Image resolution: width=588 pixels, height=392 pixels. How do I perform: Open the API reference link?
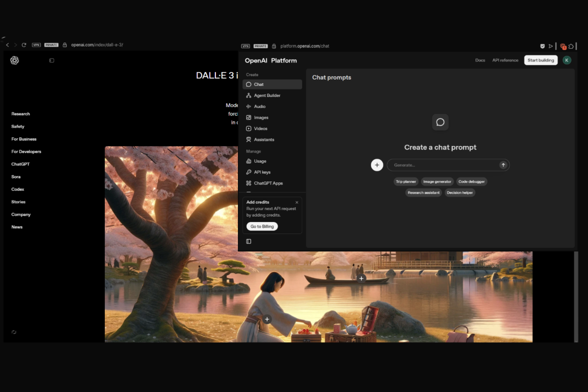[505, 60]
